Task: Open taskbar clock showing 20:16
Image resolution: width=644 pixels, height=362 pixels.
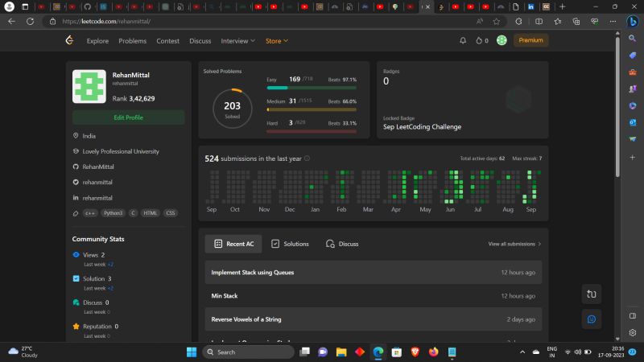Action: point(611,352)
